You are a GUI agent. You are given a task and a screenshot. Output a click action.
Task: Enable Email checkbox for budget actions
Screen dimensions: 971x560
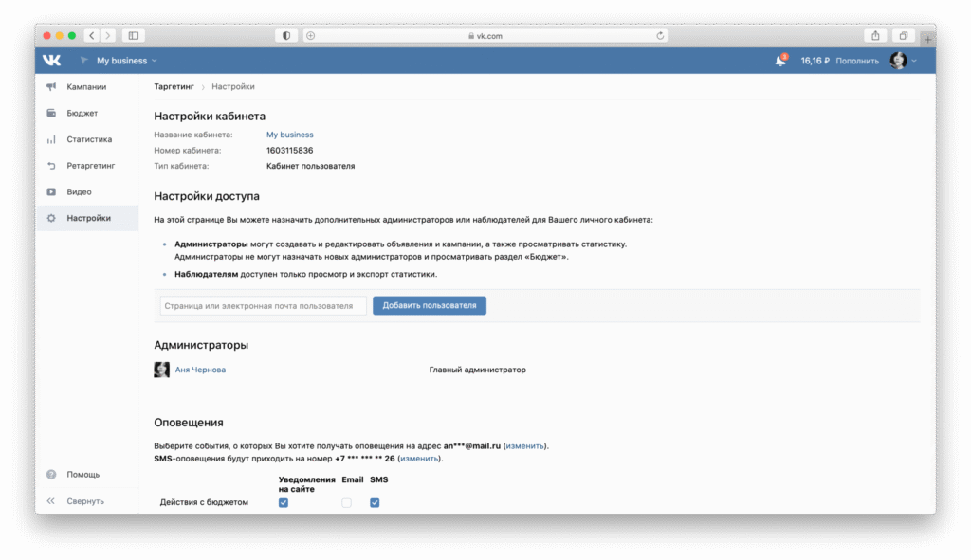point(346,503)
